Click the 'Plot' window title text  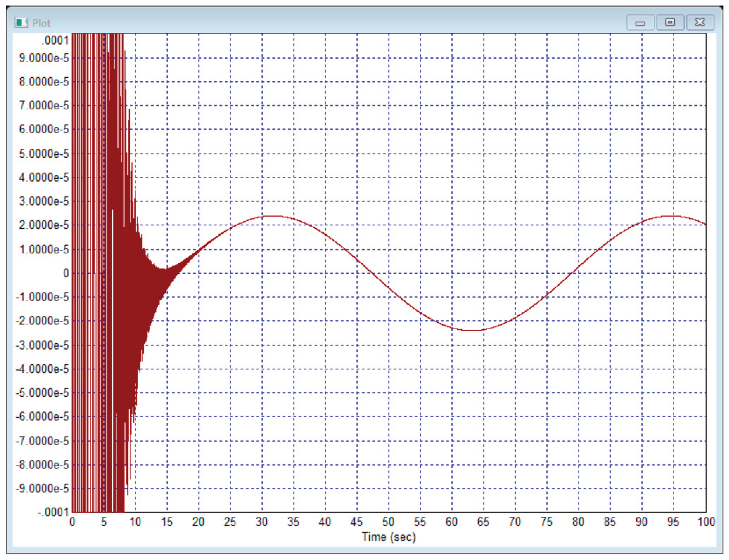[x=41, y=23]
